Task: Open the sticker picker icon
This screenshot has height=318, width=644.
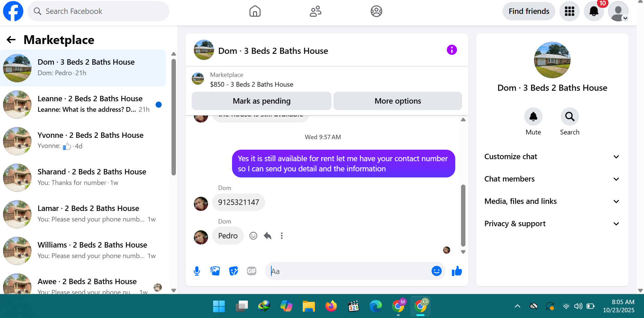Action: point(233,271)
